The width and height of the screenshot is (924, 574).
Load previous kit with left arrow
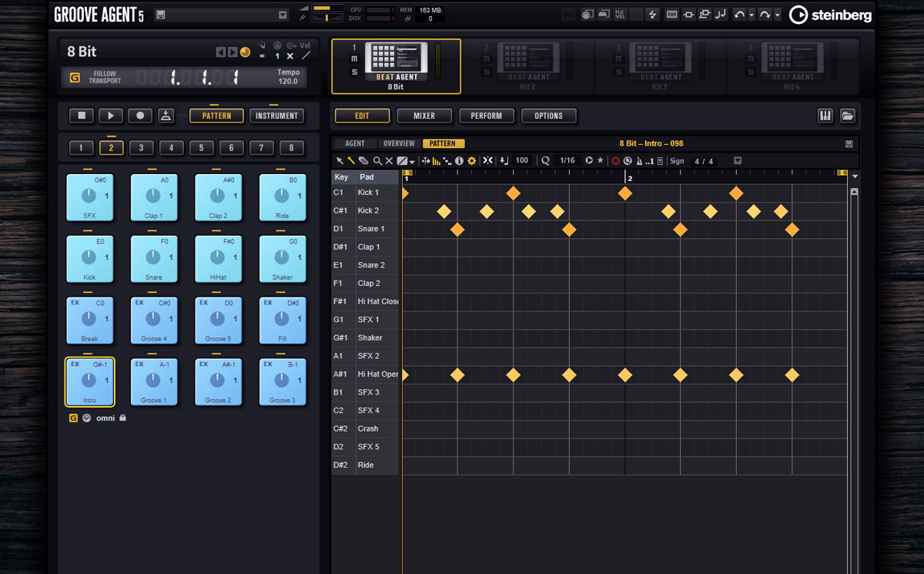[x=220, y=52]
